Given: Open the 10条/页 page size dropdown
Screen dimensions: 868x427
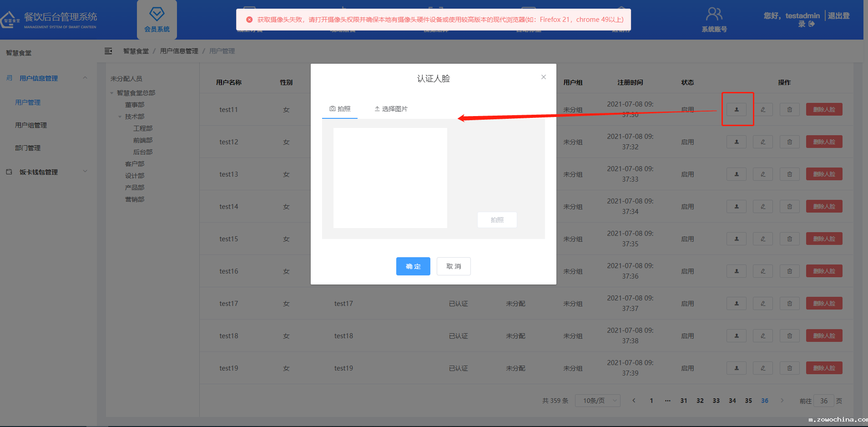Looking at the screenshot, I should tap(598, 401).
